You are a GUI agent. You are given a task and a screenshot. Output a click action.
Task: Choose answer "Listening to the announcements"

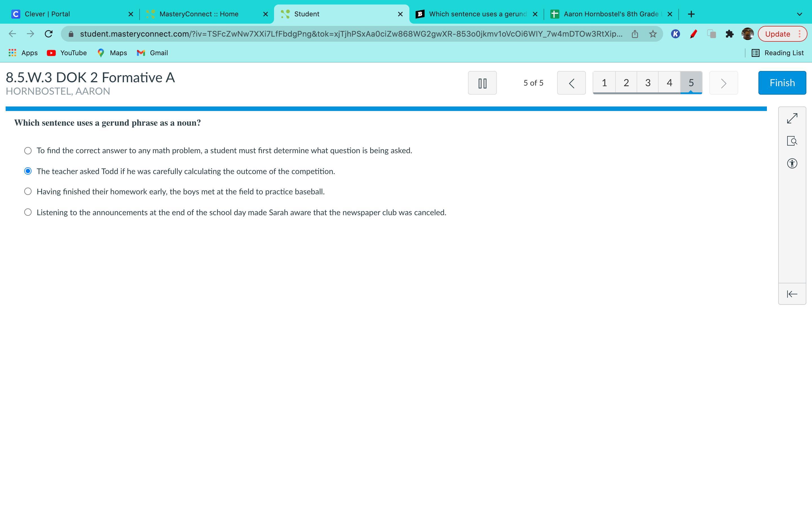tap(28, 212)
